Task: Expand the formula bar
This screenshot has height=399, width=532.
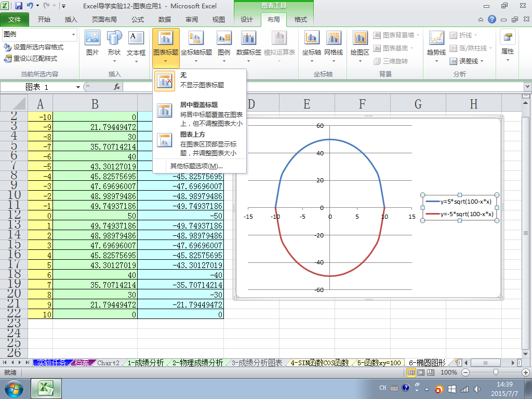Action: pyautogui.click(x=528, y=87)
